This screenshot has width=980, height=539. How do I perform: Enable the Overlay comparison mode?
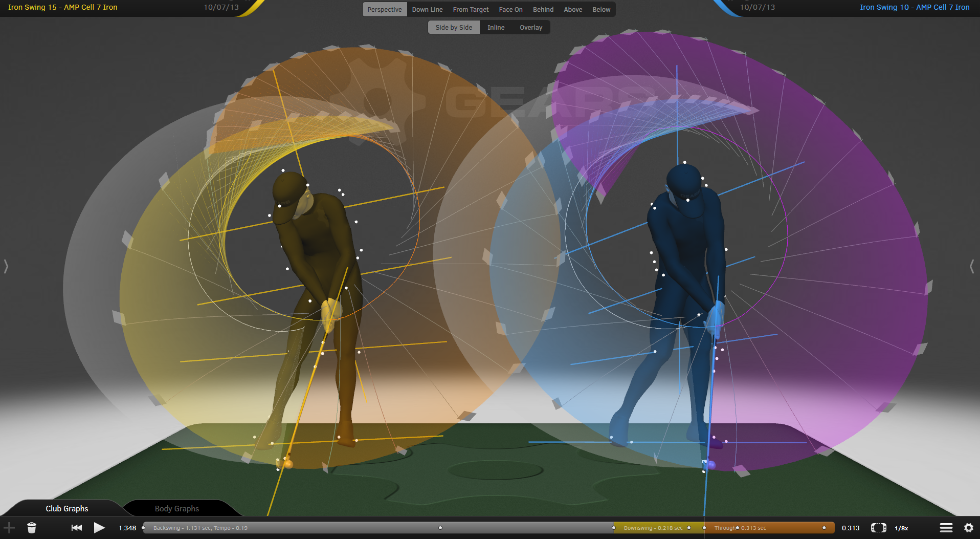click(530, 27)
